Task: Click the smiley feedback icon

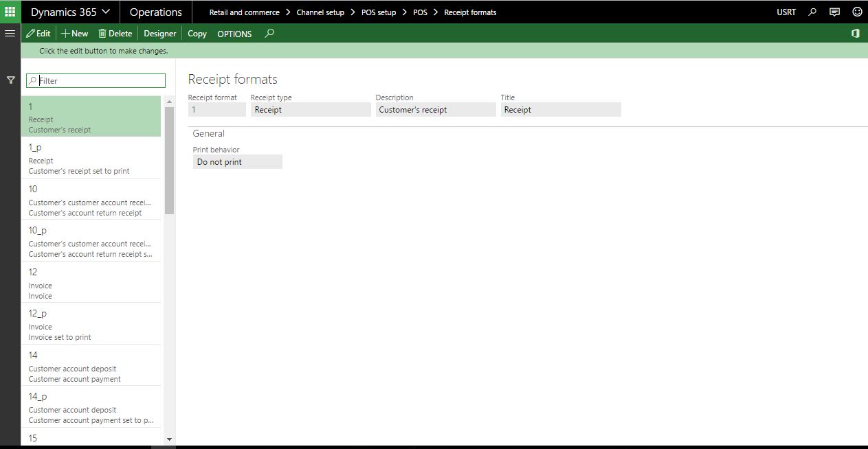Action: [856, 12]
